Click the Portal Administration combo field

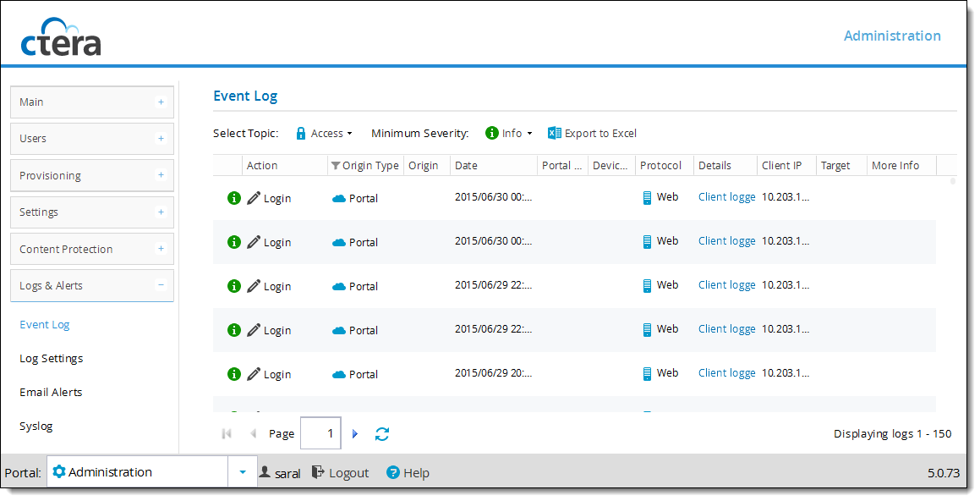click(x=138, y=472)
